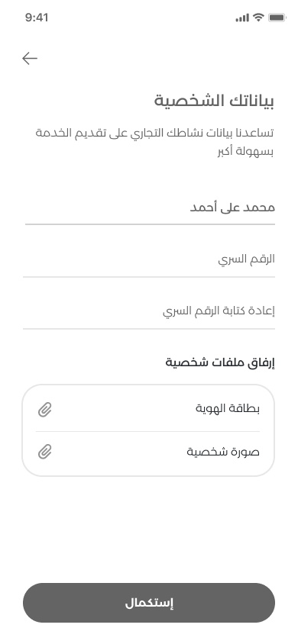The width and height of the screenshot is (298, 644).
Task: Click the paperclip icon for صورة شخصية
Action: click(x=45, y=452)
